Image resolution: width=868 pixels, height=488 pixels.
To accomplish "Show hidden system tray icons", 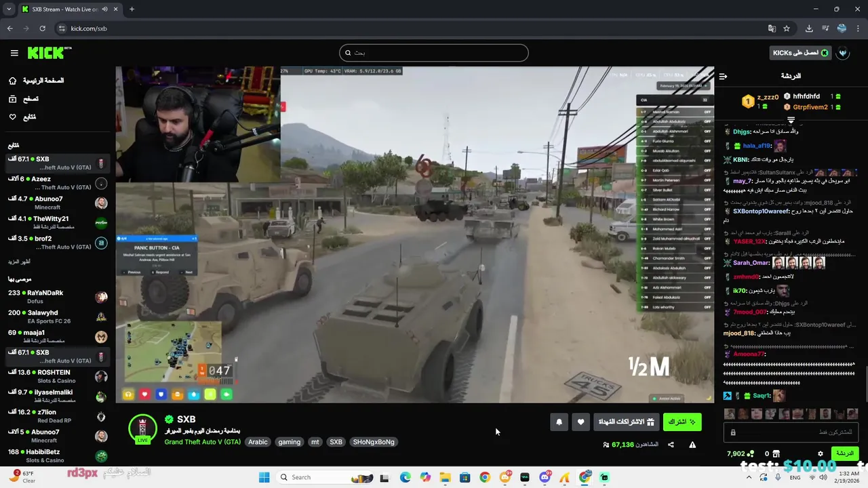I will pos(748,477).
